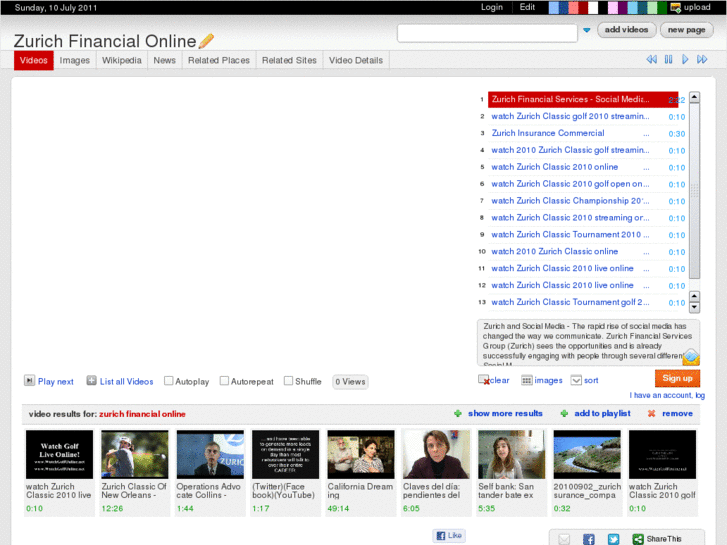
Task: Click the ShareThis green icon
Action: [638, 539]
